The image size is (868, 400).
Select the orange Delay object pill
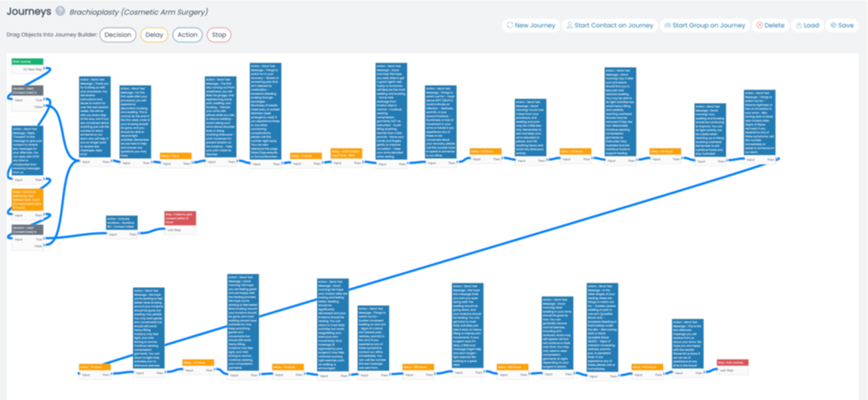(154, 35)
